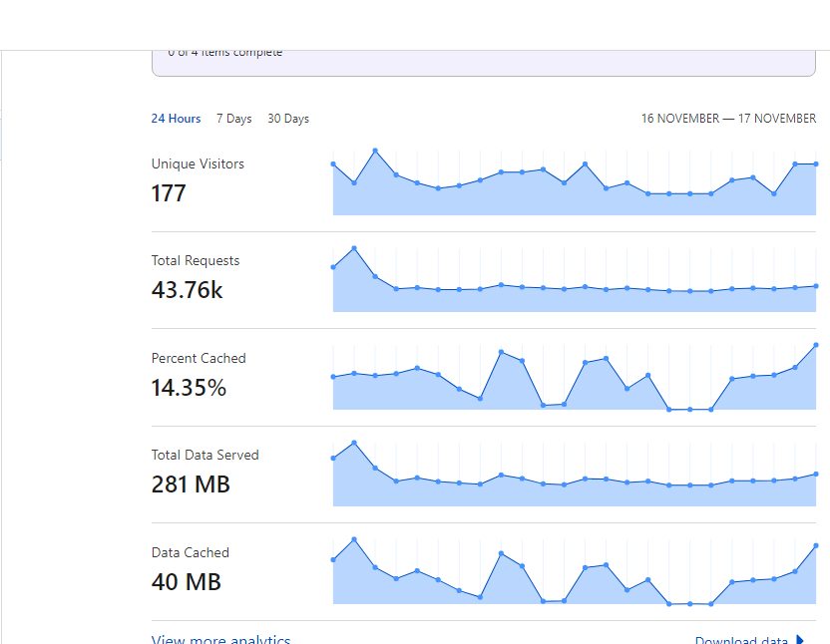830x644 pixels.
Task: Open the View more analytics link
Action: click(x=220, y=639)
